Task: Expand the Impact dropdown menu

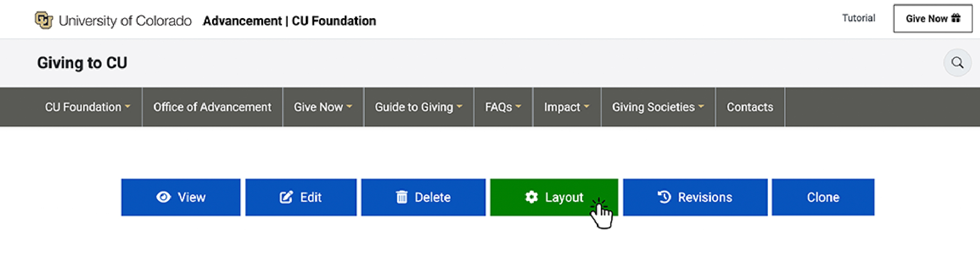Action: tap(566, 107)
